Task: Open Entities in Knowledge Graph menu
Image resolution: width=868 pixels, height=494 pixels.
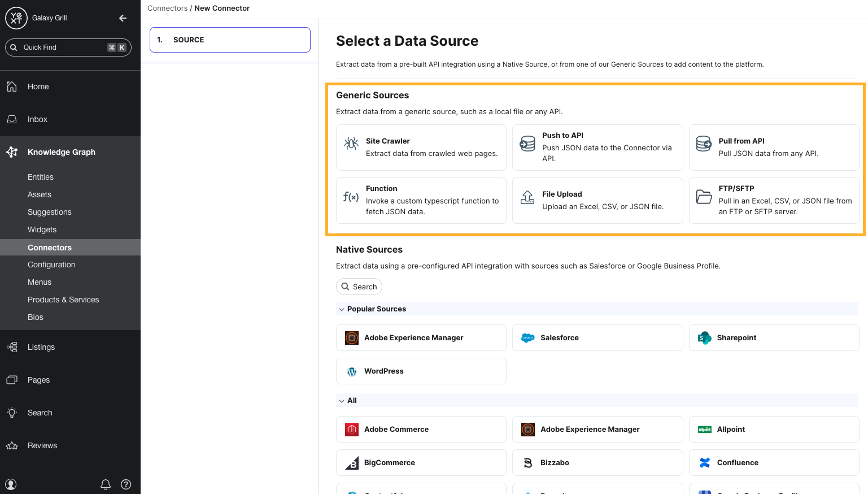Action: (41, 177)
